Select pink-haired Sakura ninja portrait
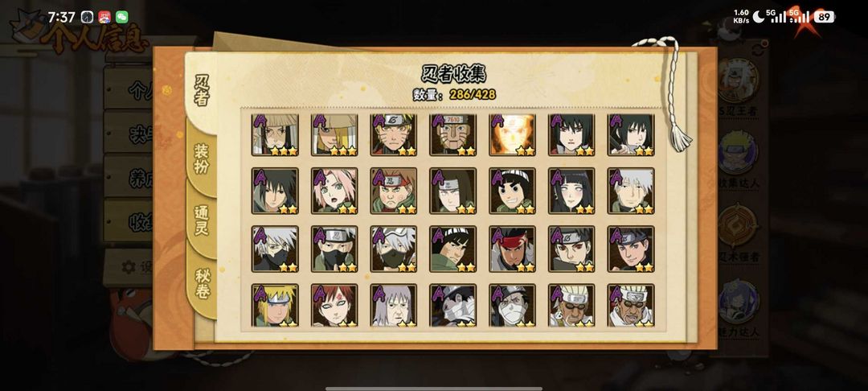Screen dimensions: 868x391 pos(334,191)
